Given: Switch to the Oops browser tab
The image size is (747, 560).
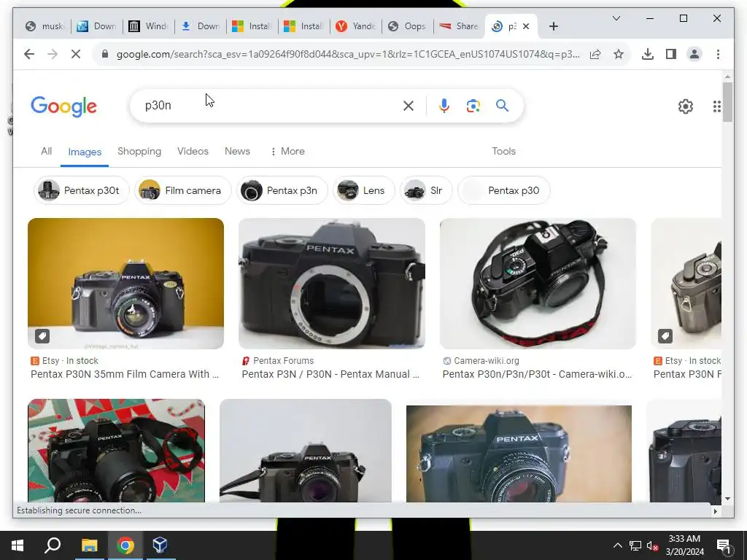Looking at the screenshot, I should (407, 26).
